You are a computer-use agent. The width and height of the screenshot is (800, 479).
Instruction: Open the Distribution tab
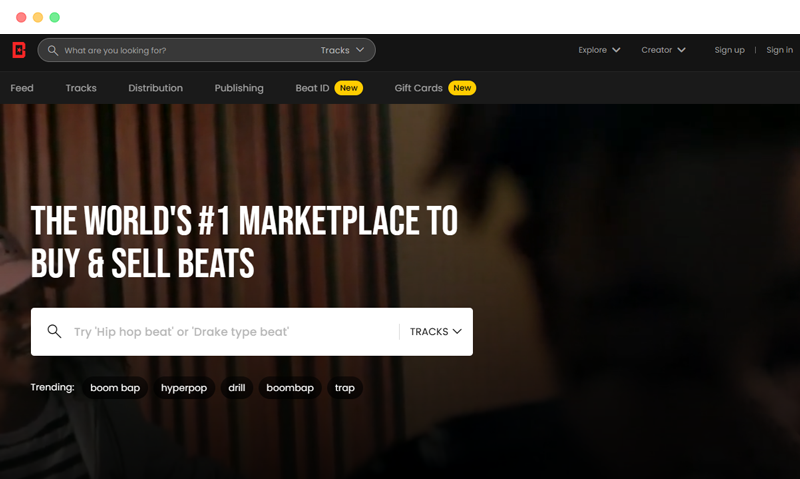click(156, 88)
